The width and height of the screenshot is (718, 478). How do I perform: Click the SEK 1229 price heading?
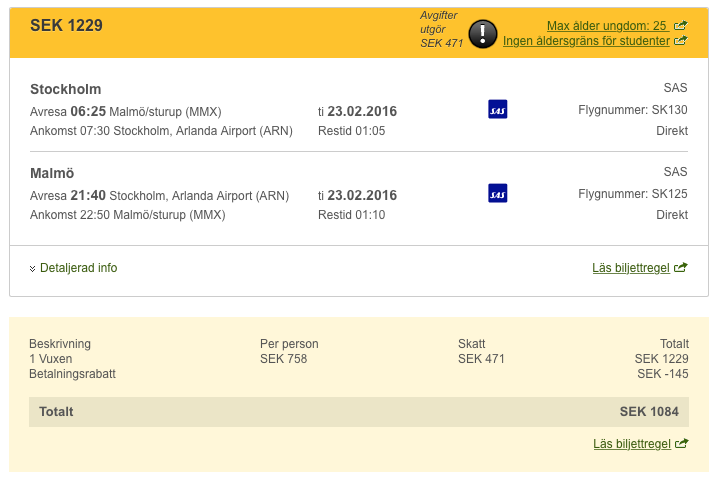coord(66,25)
